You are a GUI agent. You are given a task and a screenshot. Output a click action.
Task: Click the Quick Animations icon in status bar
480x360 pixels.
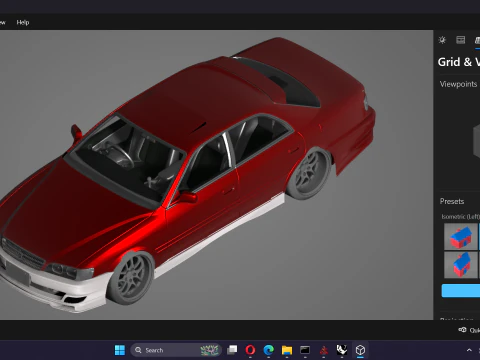coord(462,330)
